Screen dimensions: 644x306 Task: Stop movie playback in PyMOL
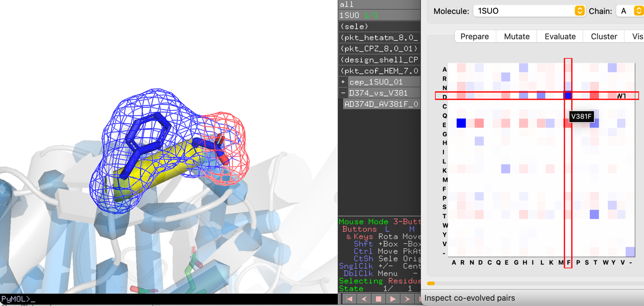point(379,299)
